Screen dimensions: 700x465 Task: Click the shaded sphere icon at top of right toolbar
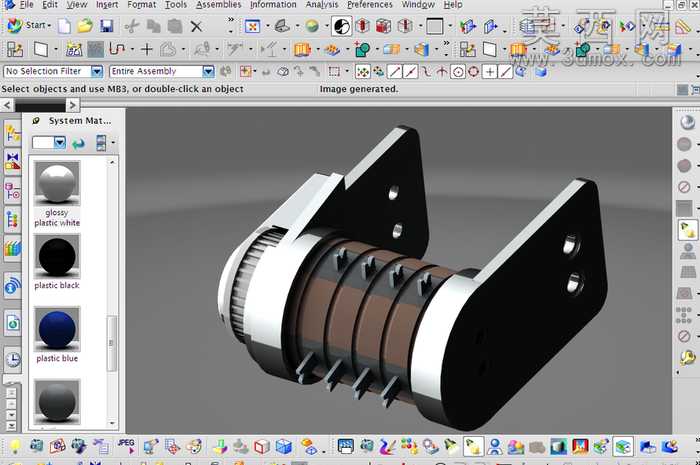coord(687,122)
